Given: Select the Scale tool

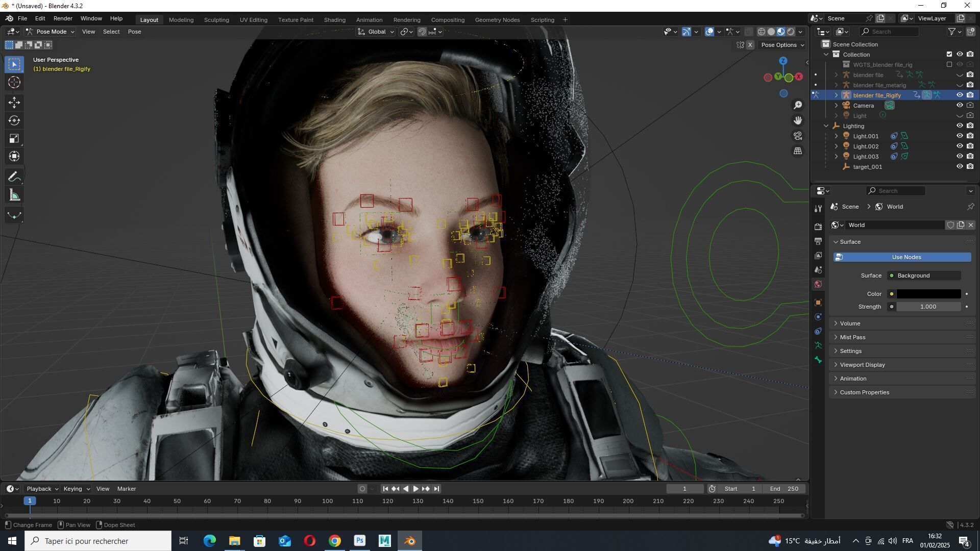Looking at the screenshot, I should (x=14, y=139).
